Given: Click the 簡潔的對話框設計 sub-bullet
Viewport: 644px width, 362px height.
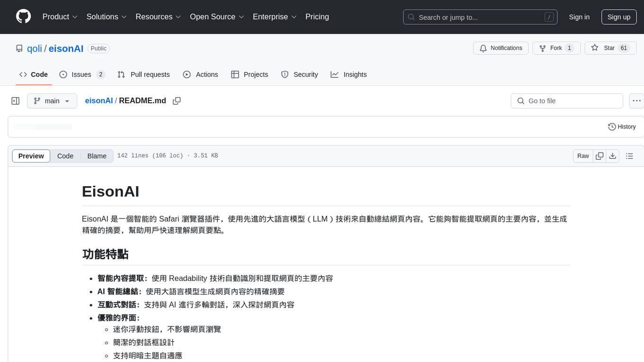Looking at the screenshot, I should (x=144, y=343).
